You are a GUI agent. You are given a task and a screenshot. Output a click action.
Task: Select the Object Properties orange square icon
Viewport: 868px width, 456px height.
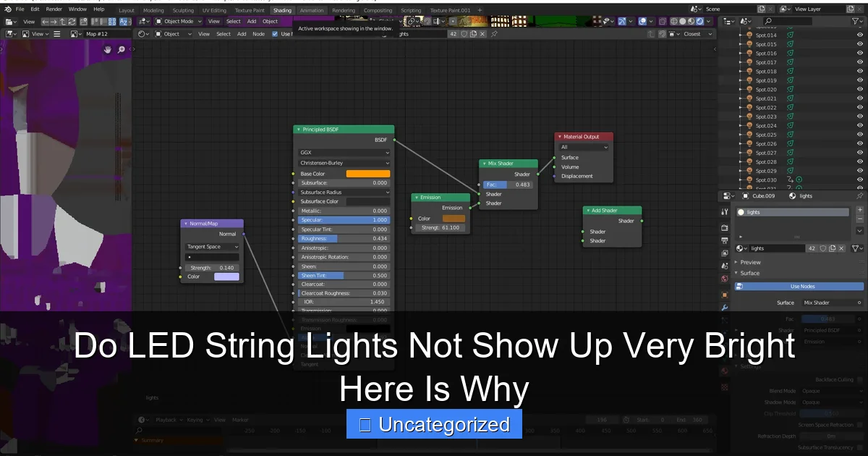click(724, 294)
